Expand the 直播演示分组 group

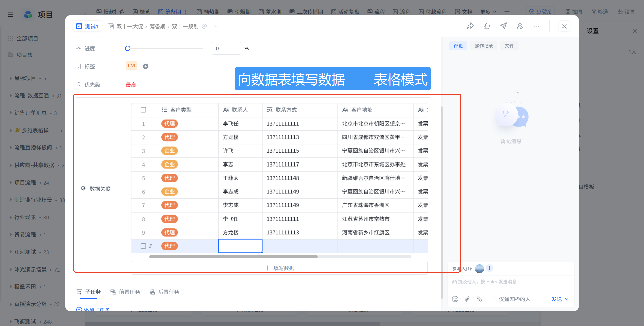click(x=10, y=304)
